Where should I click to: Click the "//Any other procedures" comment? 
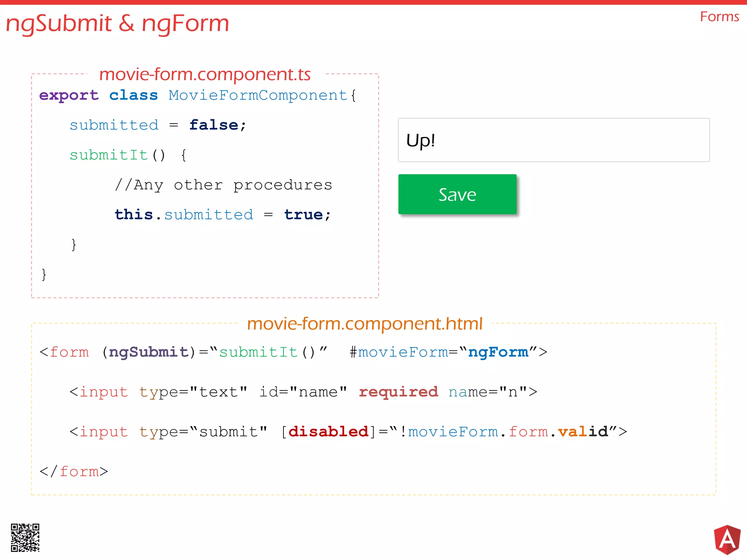(x=224, y=185)
